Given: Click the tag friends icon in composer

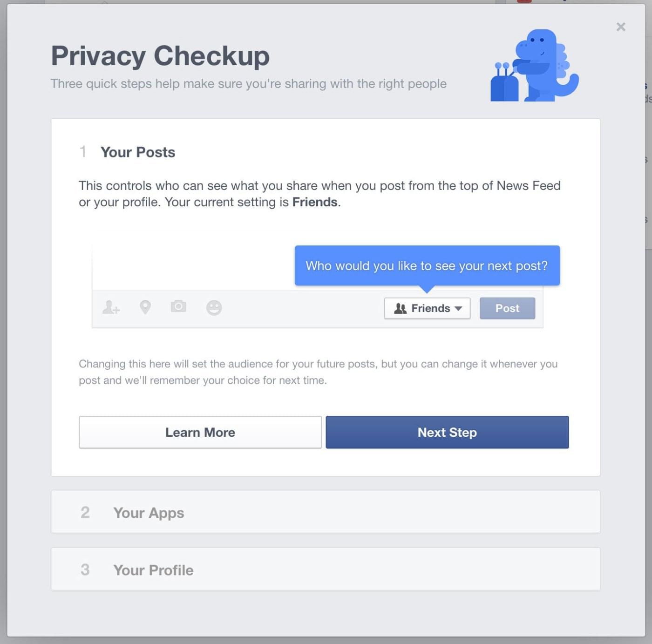Looking at the screenshot, I should (x=111, y=307).
